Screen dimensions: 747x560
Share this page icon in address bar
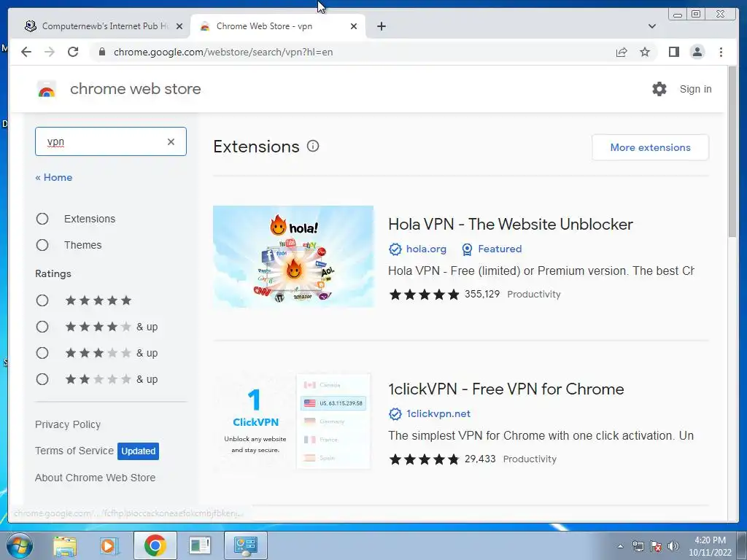(x=622, y=52)
